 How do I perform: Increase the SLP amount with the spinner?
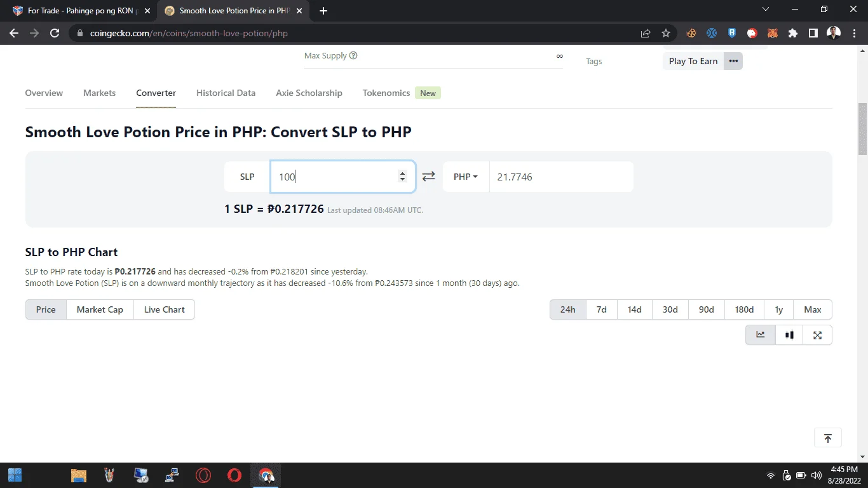click(x=402, y=173)
